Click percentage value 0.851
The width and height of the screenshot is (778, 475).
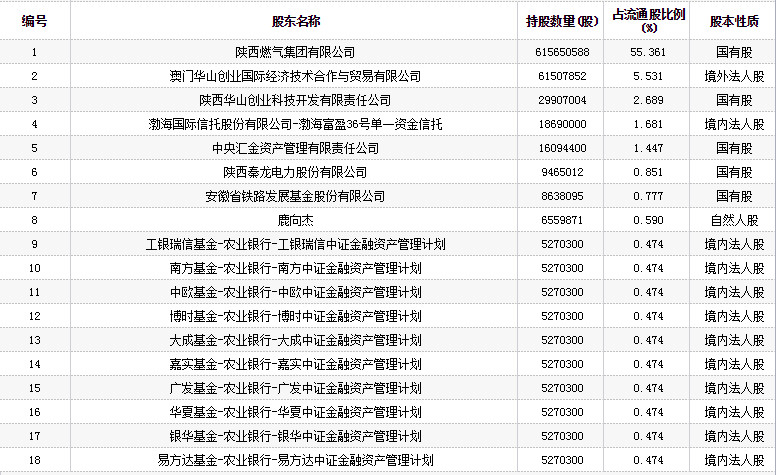(x=648, y=172)
